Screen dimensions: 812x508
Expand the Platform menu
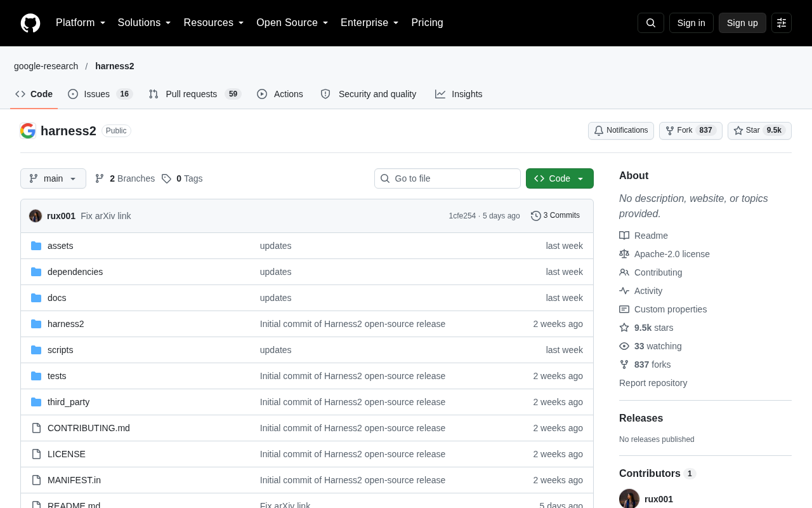[81, 23]
